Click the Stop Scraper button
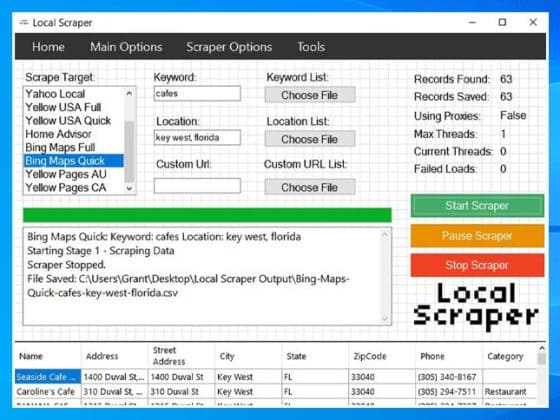Screen dimensions: 560x420 tap(477, 265)
